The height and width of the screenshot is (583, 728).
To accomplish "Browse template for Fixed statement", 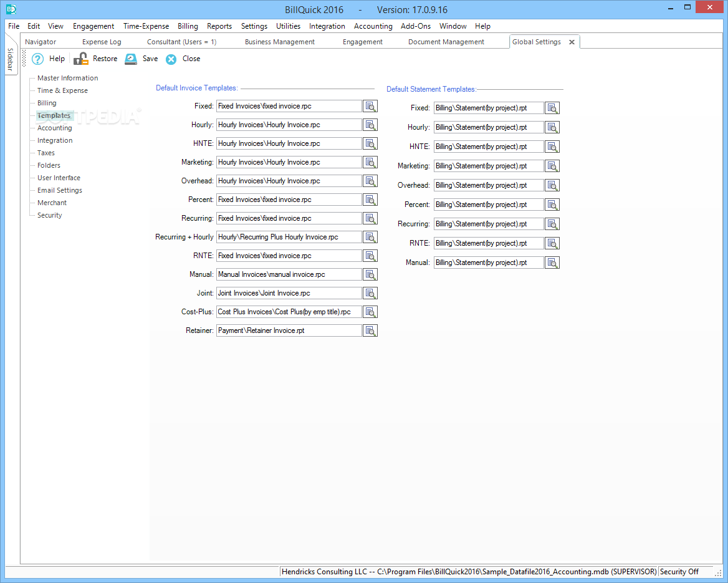I will pos(552,108).
